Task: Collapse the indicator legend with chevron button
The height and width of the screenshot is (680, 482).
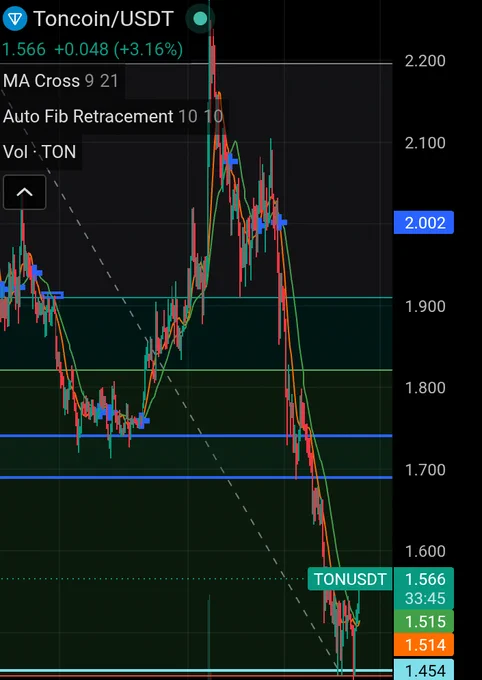Action: click(24, 192)
